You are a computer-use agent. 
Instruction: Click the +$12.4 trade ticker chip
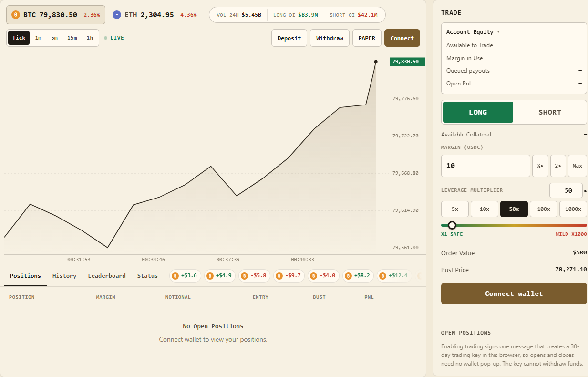[394, 276]
